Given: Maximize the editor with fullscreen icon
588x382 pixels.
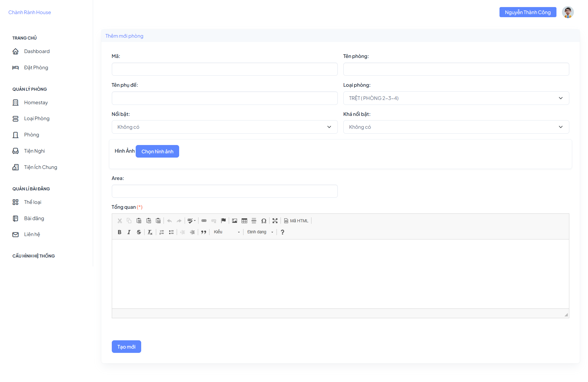Looking at the screenshot, I should pos(275,221).
